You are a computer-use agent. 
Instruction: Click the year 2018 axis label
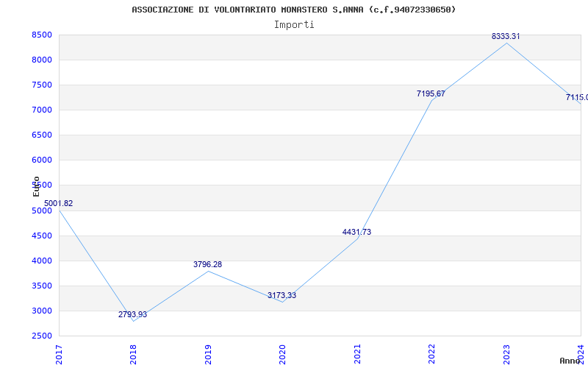tap(133, 355)
